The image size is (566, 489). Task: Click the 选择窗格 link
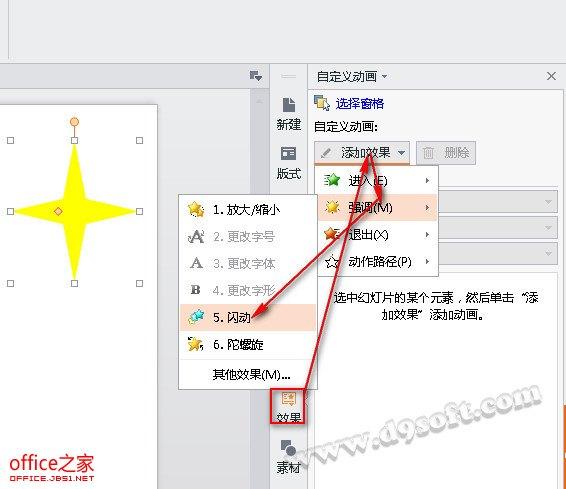click(360, 104)
